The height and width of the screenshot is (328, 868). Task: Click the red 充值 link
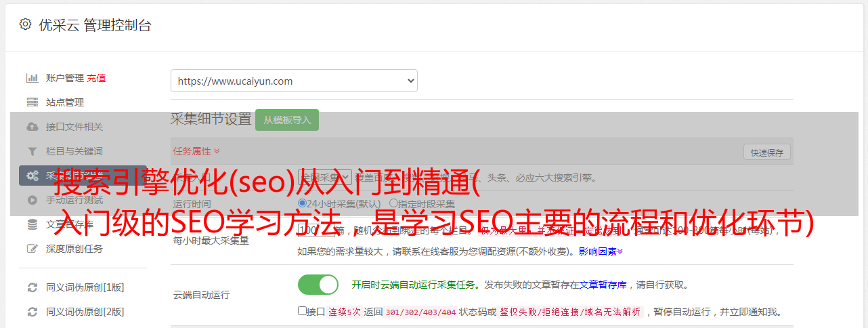pyautogui.click(x=96, y=78)
